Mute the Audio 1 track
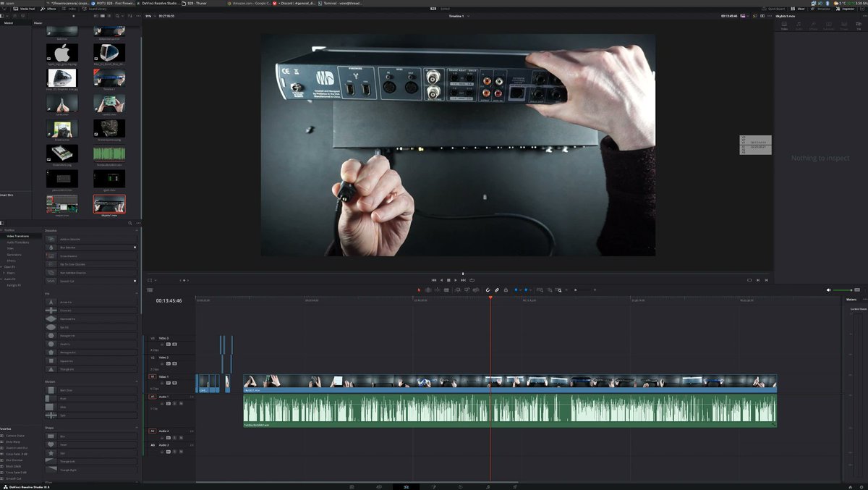Image resolution: width=868 pixels, height=490 pixels. click(x=181, y=403)
